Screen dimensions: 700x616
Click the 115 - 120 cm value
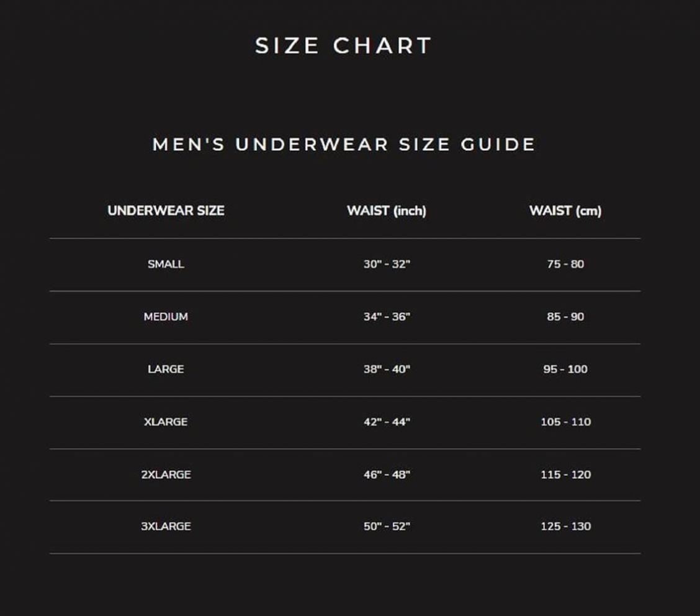565,474
